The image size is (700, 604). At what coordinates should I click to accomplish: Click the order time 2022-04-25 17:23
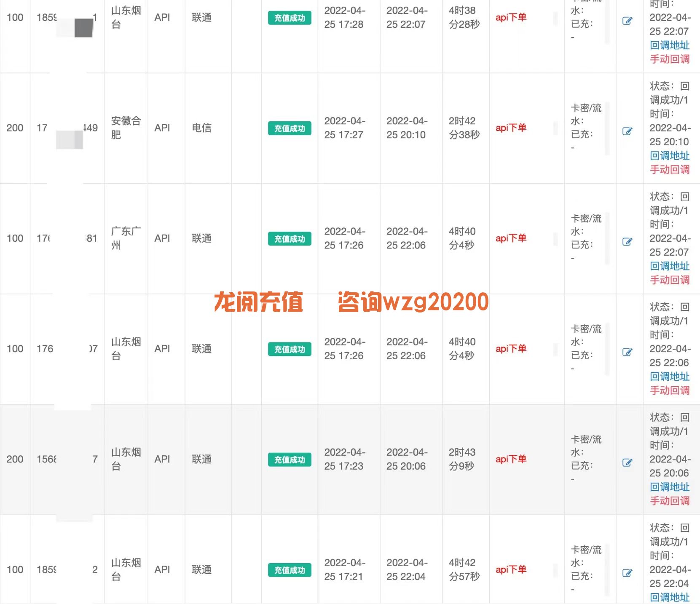[345, 459]
